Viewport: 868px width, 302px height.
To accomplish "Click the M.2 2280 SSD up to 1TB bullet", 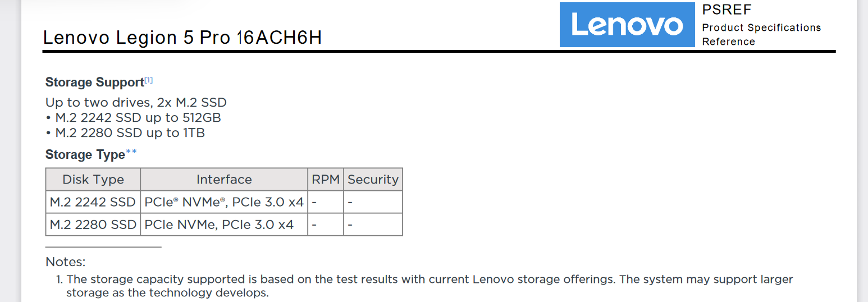I will [125, 133].
